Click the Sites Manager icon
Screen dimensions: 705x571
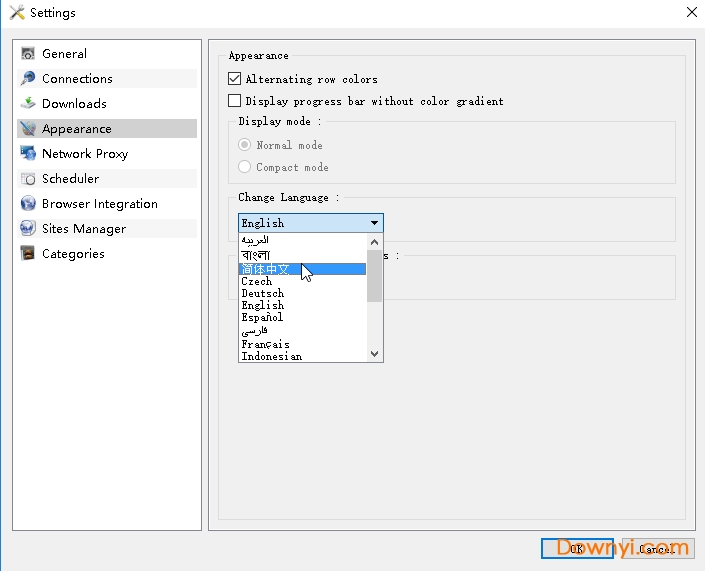click(x=28, y=229)
